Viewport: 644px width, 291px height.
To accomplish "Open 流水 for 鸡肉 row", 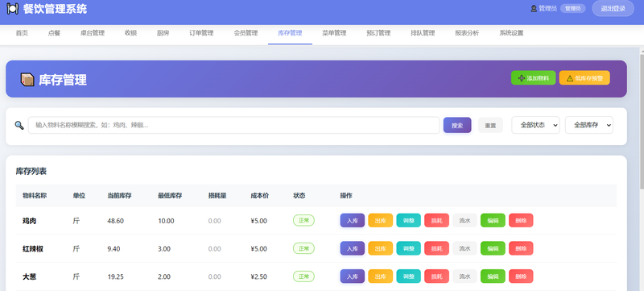I will (465, 220).
